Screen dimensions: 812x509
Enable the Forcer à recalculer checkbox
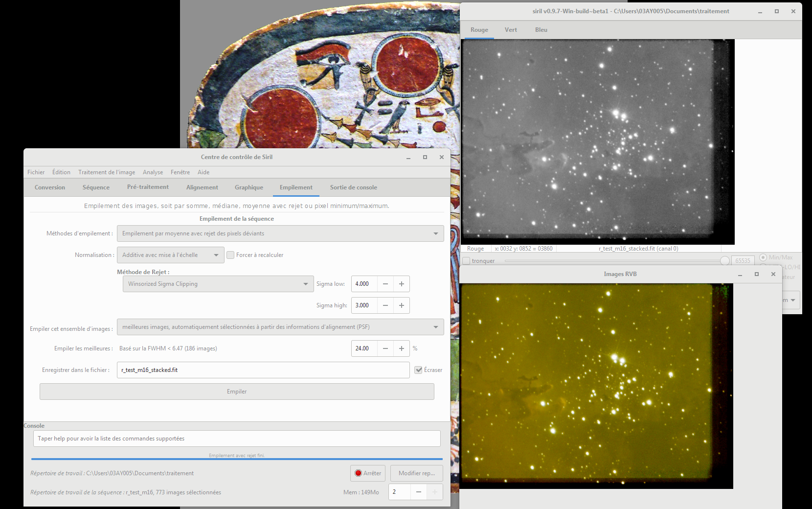click(x=230, y=255)
